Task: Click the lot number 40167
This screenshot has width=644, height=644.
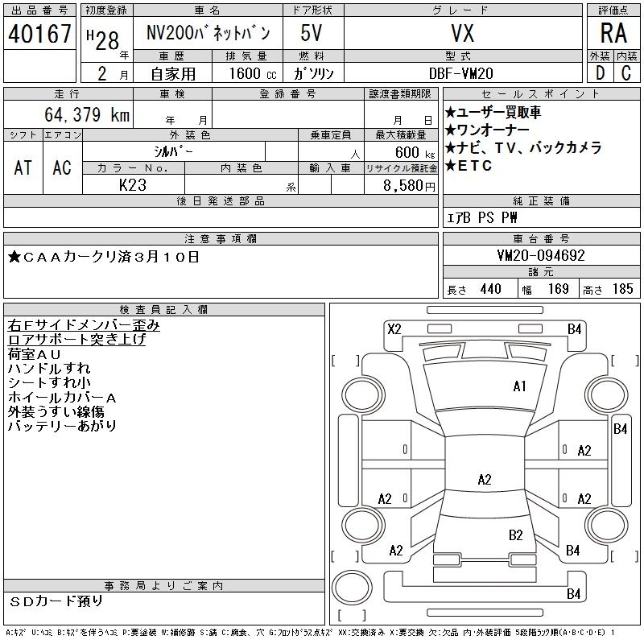Action: click(39, 33)
